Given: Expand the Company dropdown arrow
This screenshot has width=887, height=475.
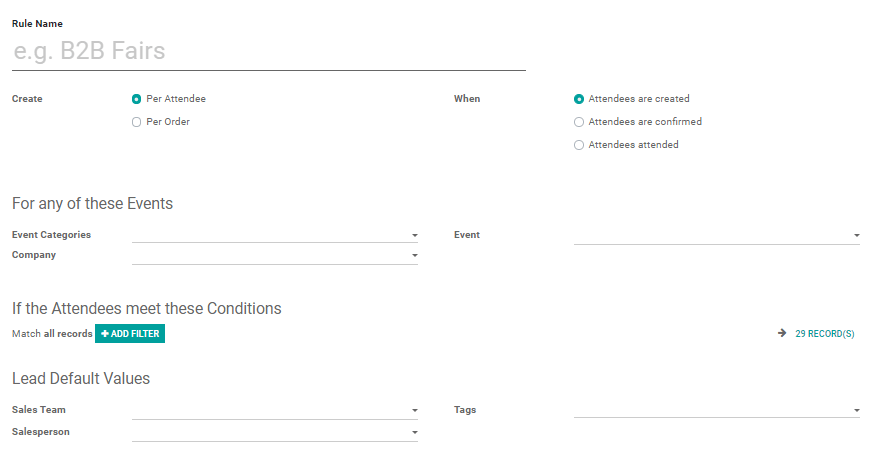Looking at the screenshot, I should click(x=414, y=256).
